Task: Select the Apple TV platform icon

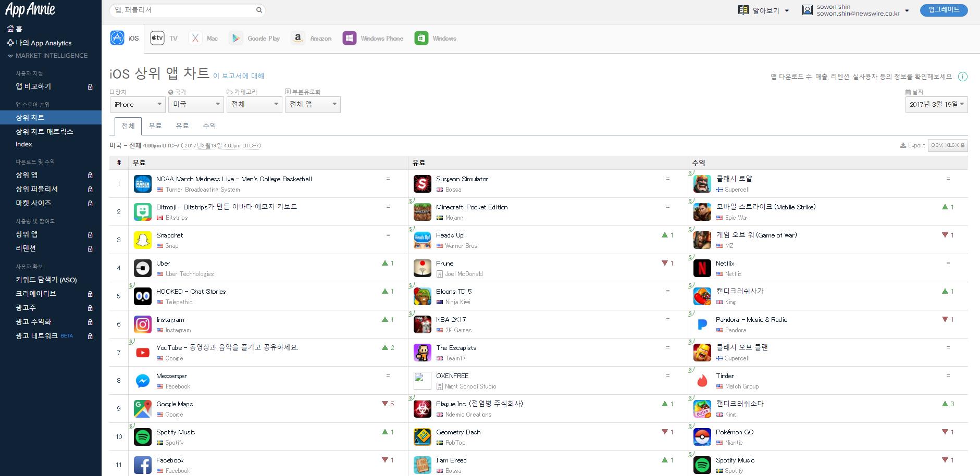Action: pyautogui.click(x=157, y=38)
